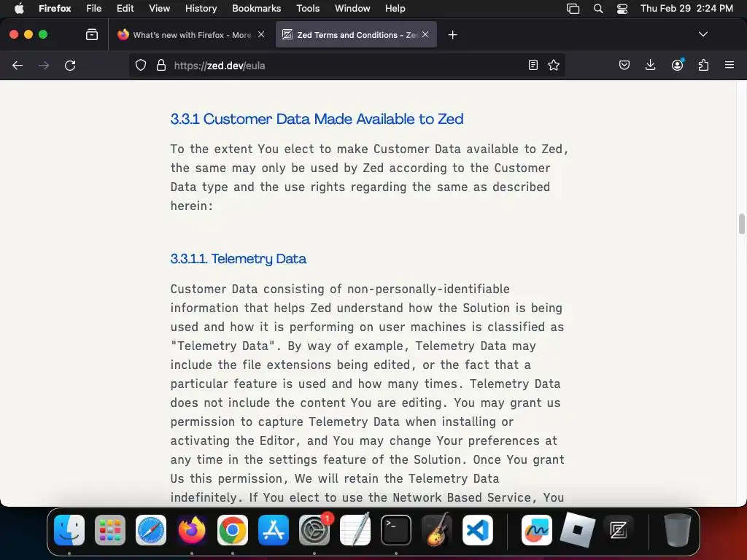
Task: Close the Zed Terms and Conditions tab
Action: [x=425, y=34]
